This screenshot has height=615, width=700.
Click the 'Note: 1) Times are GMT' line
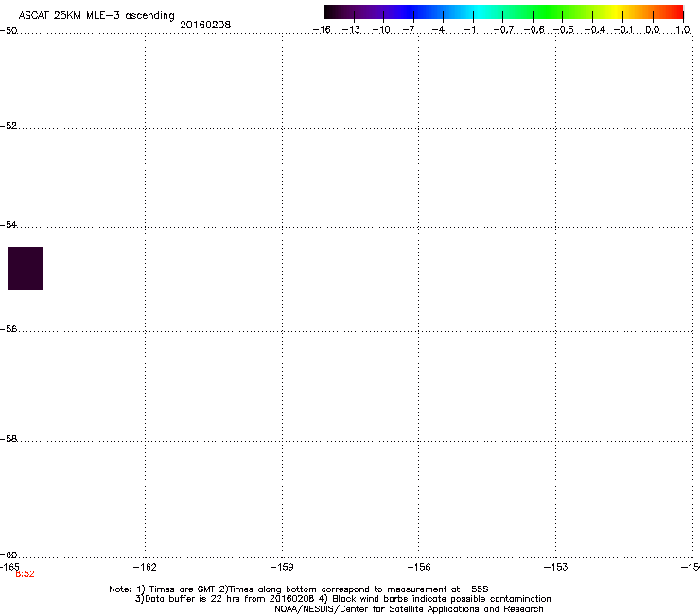299,589
